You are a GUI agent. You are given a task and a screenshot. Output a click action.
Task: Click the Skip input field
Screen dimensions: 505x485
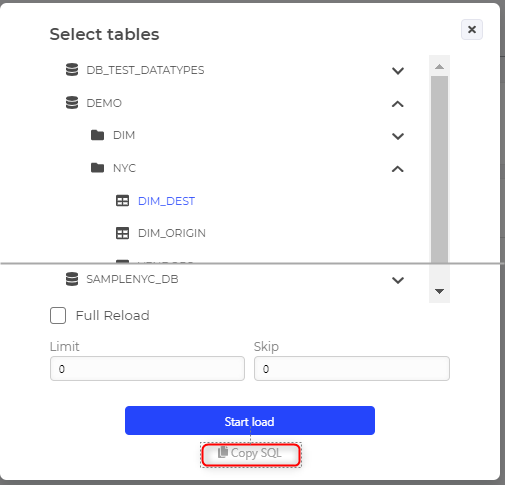coord(352,368)
